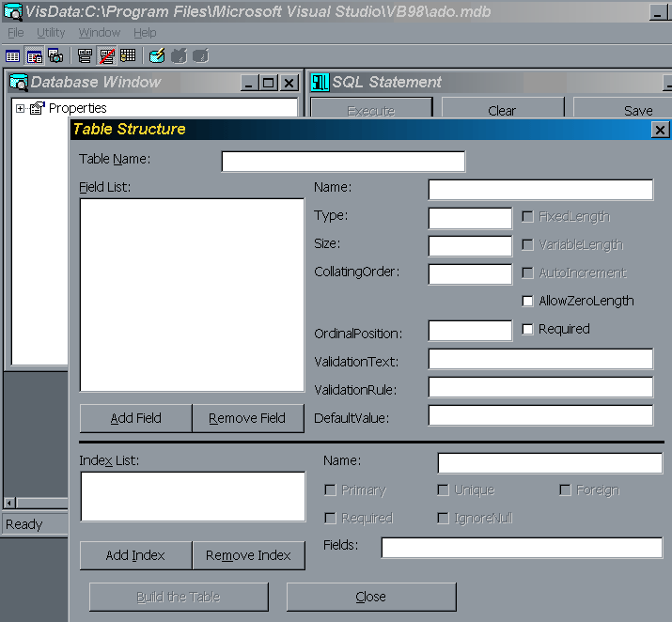This screenshot has width=672, height=622.
Task: Enable the AllowZeroLength checkbox
Action: tap(527, 301)
